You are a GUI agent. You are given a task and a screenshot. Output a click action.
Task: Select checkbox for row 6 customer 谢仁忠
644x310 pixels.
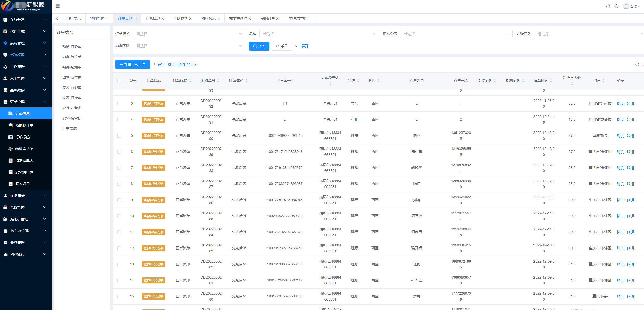click(119, 152)
